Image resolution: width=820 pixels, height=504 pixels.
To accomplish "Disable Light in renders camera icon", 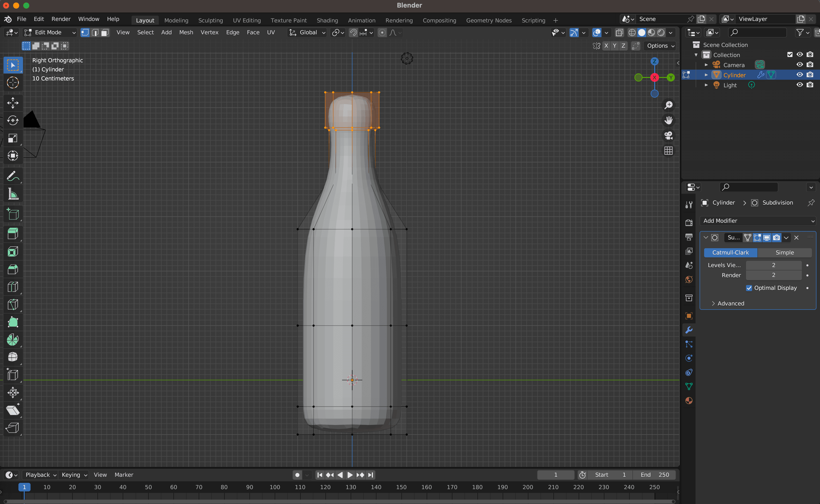I will [810, 85].
